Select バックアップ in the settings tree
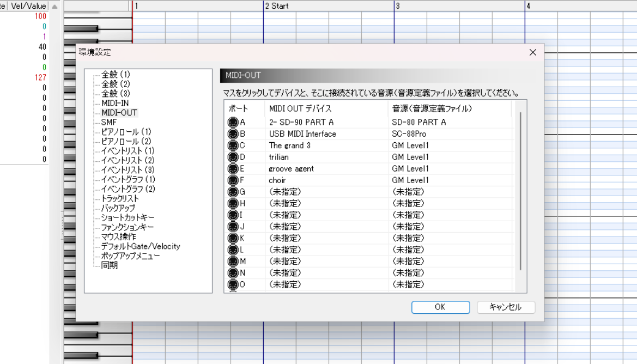This screenshot has width=637, height=364. click(118, 208)
